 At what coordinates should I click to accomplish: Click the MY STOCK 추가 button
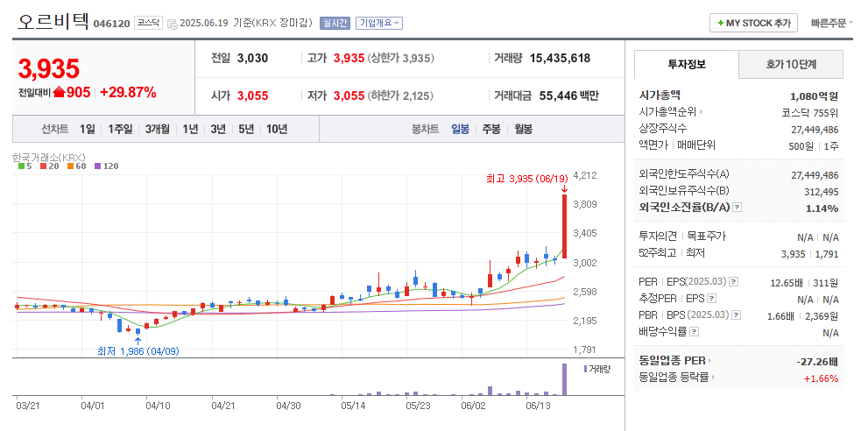[753, 24]
